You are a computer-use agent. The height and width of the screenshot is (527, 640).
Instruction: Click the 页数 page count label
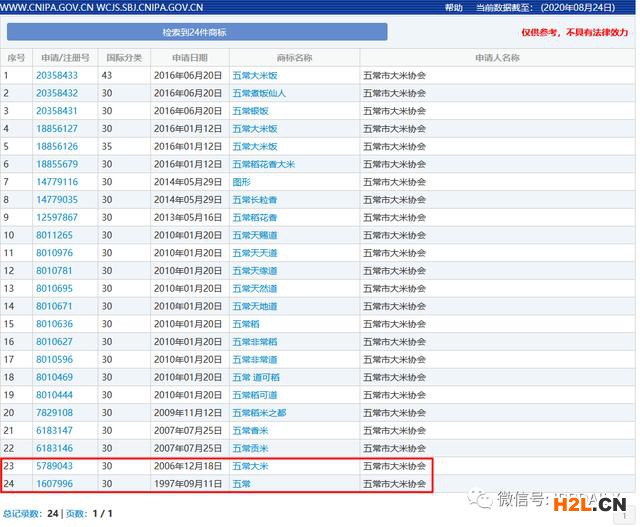pos(76,514)
